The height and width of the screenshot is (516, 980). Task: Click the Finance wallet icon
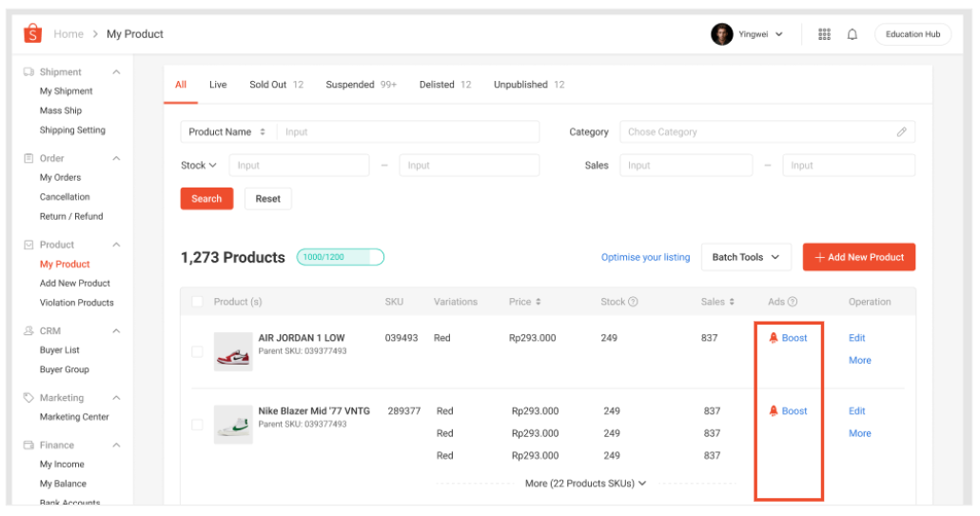coord(29,445)
